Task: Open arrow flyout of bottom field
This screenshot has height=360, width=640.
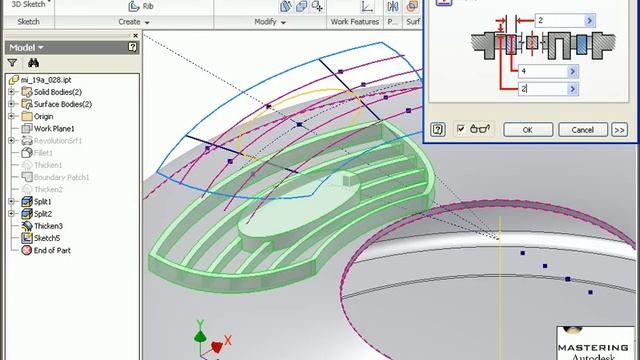Action: 573,89
